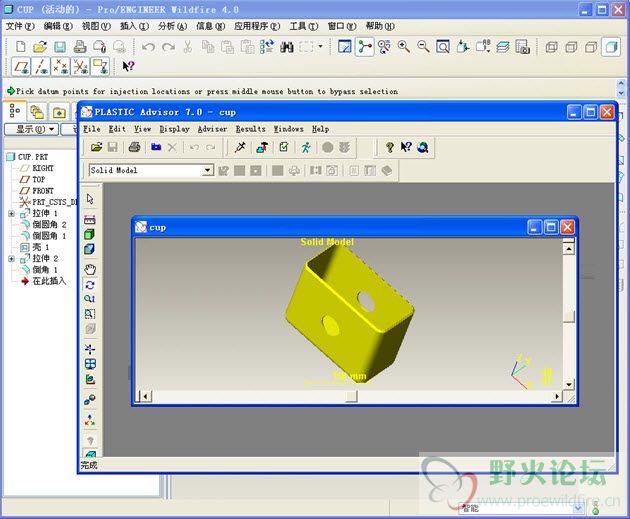
Task: Click Refit view icon in Pro/ENGINEER toolbar
Action: [443, 47]
